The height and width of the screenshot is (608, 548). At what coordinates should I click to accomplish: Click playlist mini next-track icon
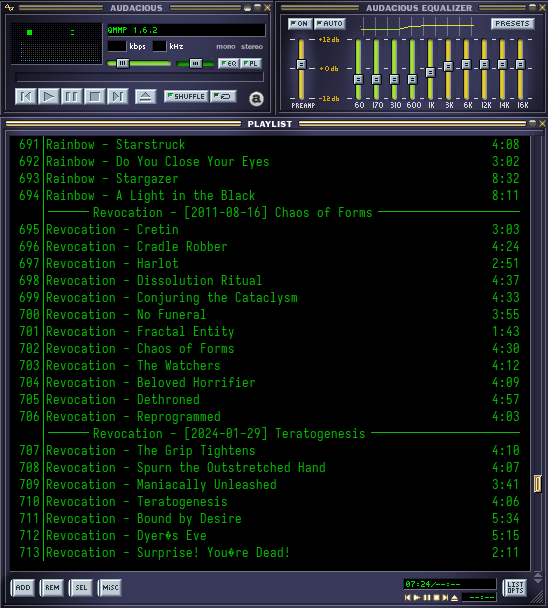tap(445, 598)
